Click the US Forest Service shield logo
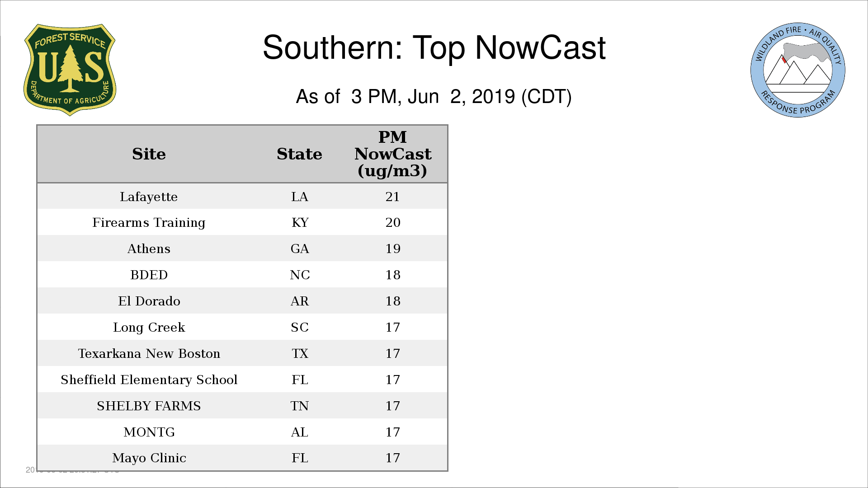The width and height of the screenshot is (868, 488). click(x=70, y=70)
